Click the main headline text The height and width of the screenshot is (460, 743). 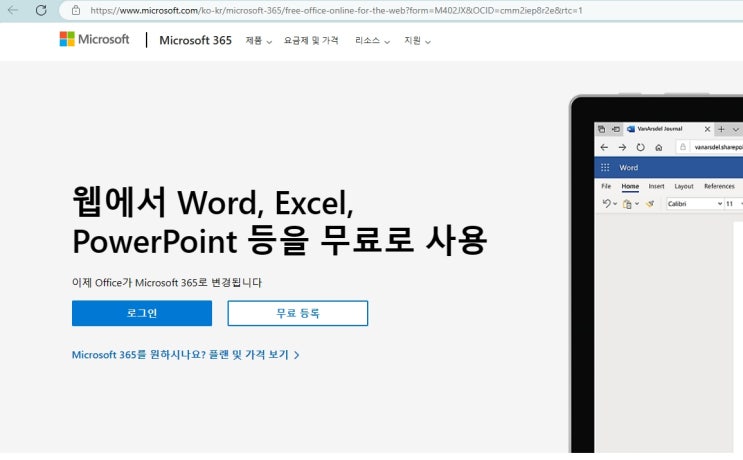point(280,222)
